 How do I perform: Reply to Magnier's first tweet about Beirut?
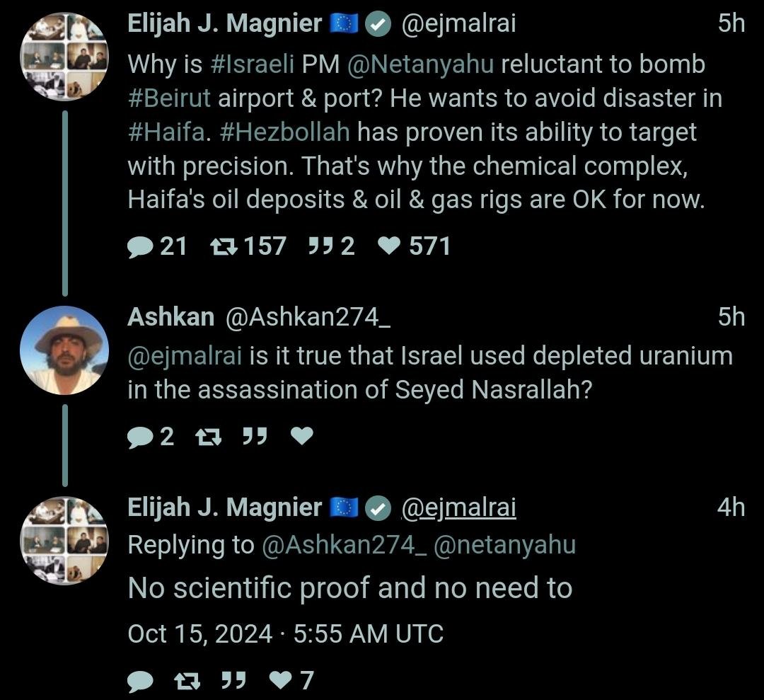click(141, 246)
